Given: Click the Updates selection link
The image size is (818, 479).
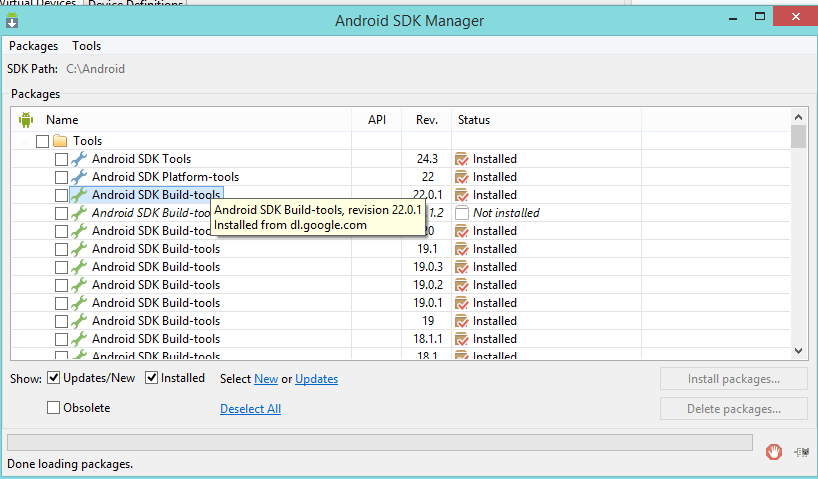Looking at the screenshot, I should coord(316,379).
